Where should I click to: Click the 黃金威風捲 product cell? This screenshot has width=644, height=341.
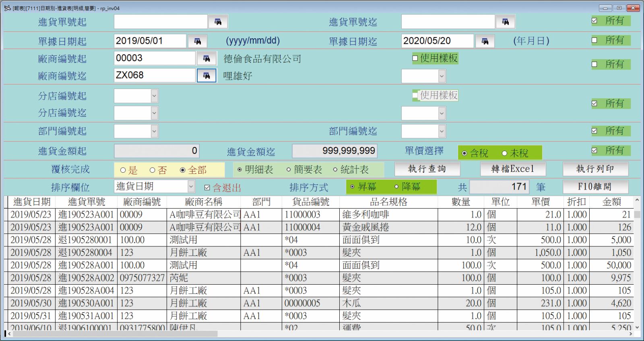coord(389,227)
